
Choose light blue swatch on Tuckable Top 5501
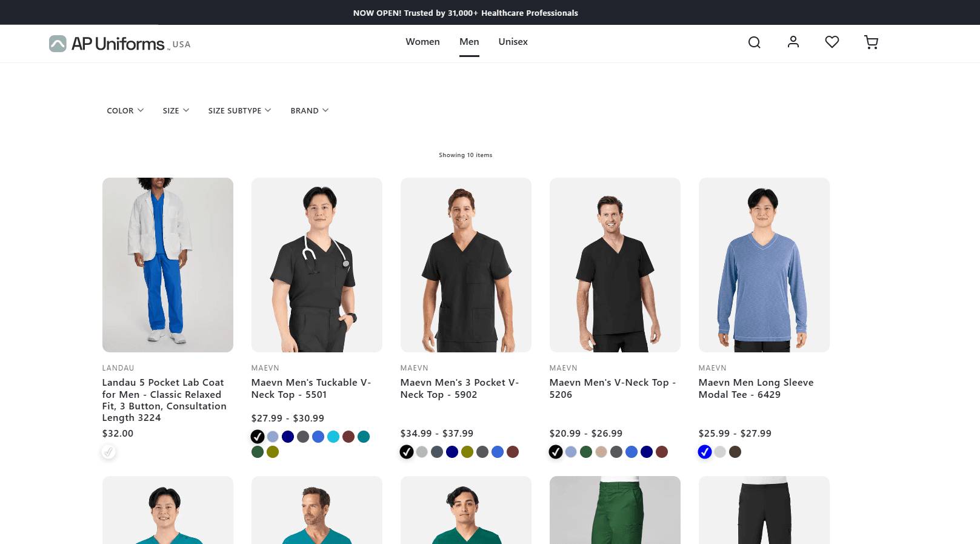tap(273, 437)
